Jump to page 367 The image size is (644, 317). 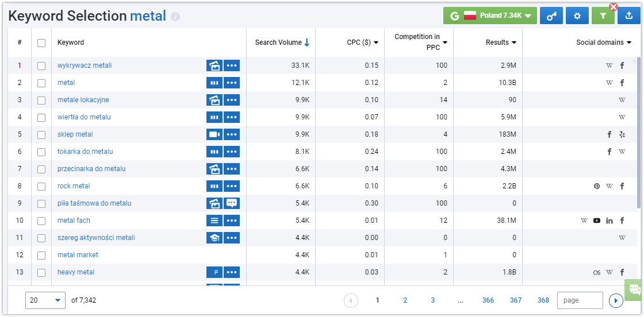click(515, 300)
